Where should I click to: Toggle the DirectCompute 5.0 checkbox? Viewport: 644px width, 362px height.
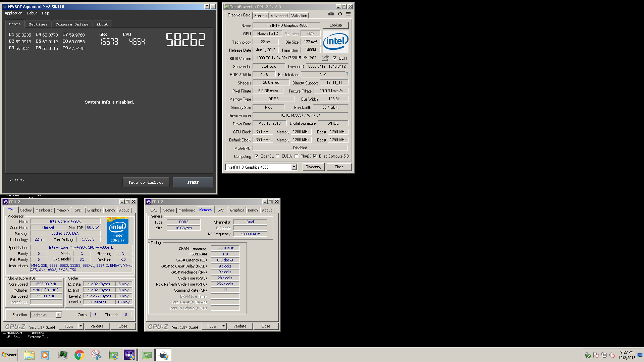pos(315,156)
